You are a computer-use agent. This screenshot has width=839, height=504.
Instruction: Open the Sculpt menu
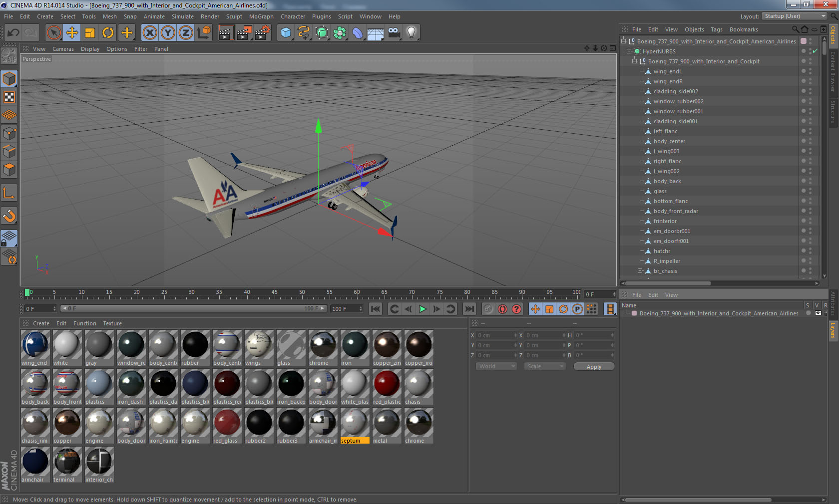pyautogui.click(x=234, y=16)
